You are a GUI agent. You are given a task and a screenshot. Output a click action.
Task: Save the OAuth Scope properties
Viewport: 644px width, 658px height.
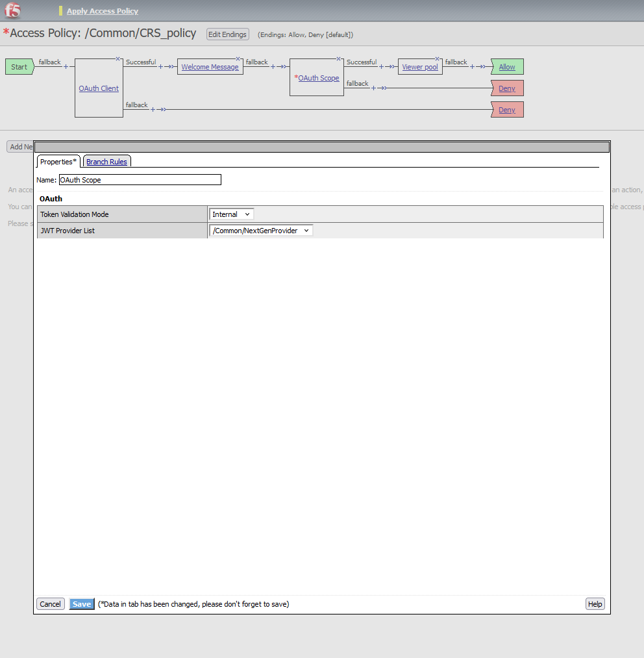coord(81,603)
